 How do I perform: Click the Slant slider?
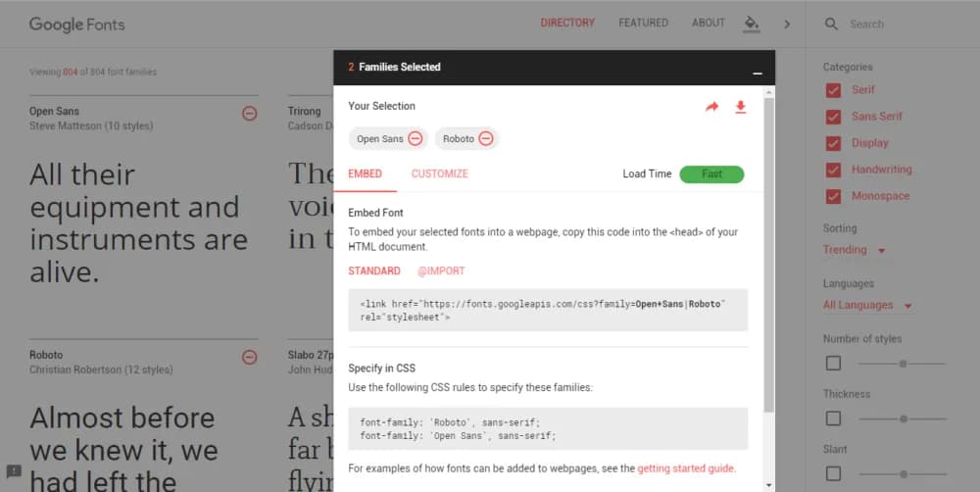902,474
